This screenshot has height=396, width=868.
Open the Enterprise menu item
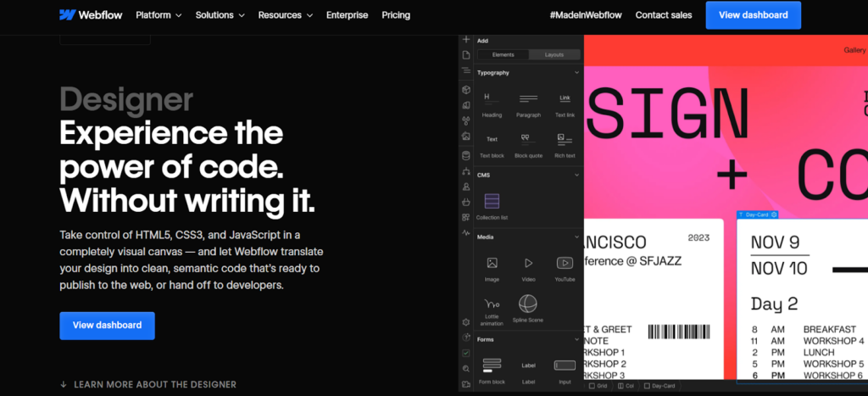(x=347, y=15)
